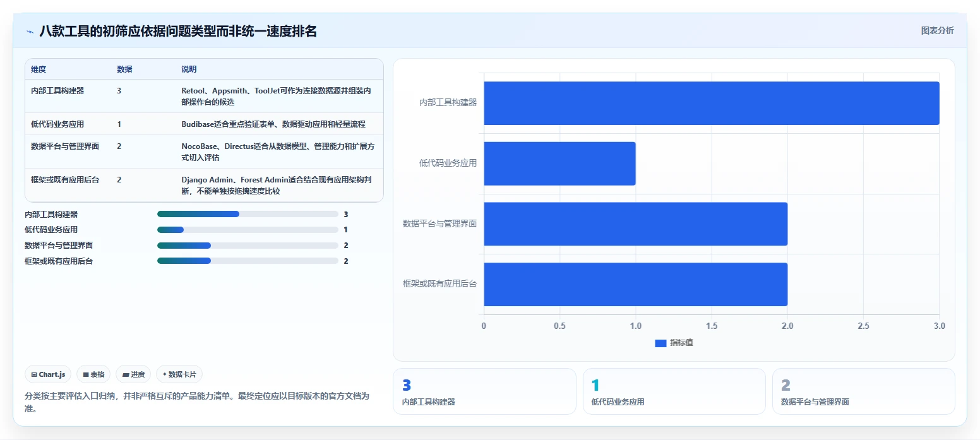Click the lightning icon beside the title
The image size is (980, 440).
coord(30,31)
